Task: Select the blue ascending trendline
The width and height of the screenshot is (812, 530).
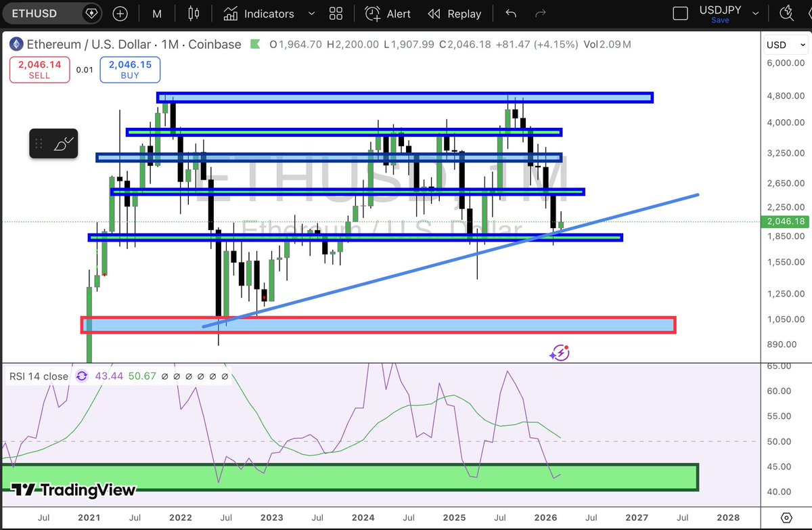Action: coord(450,261)
